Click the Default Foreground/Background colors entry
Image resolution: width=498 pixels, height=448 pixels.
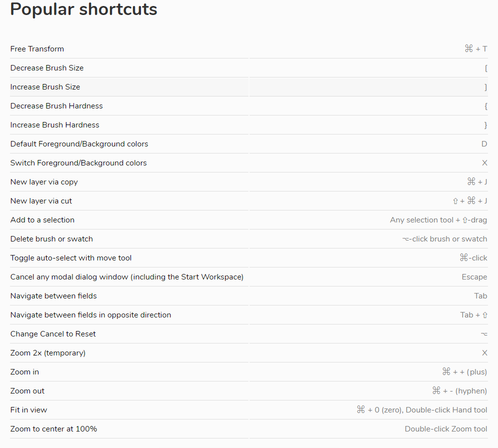pos(79,144)
